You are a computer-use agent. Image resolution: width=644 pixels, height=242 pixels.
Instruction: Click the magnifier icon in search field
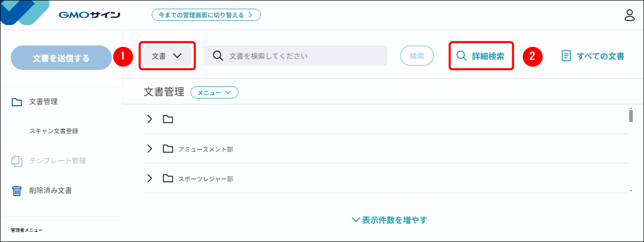(218, 56)
